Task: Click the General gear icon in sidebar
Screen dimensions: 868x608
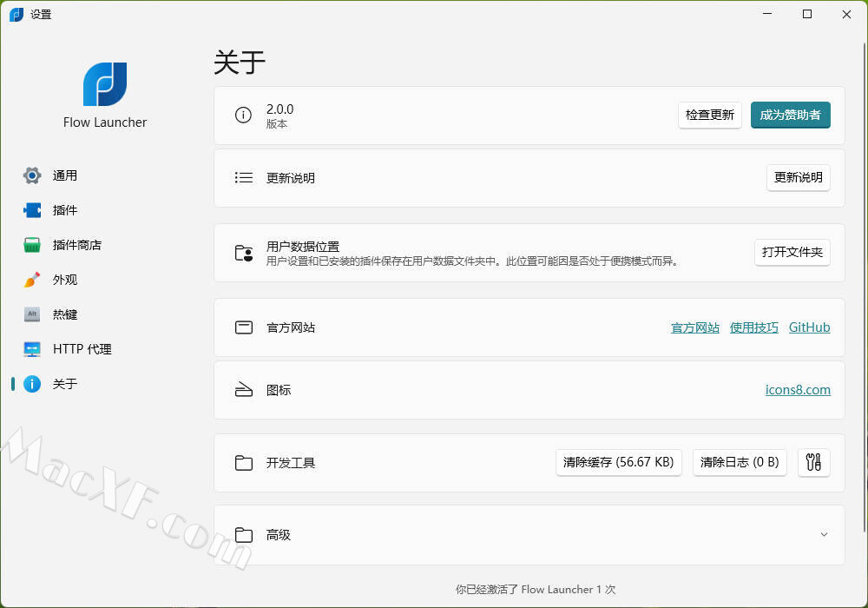Action: pos(32,175)
